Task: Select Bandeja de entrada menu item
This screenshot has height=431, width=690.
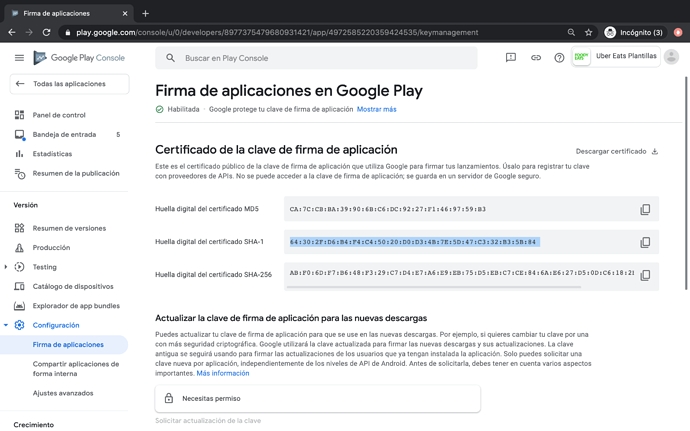Action: [64, 134]
